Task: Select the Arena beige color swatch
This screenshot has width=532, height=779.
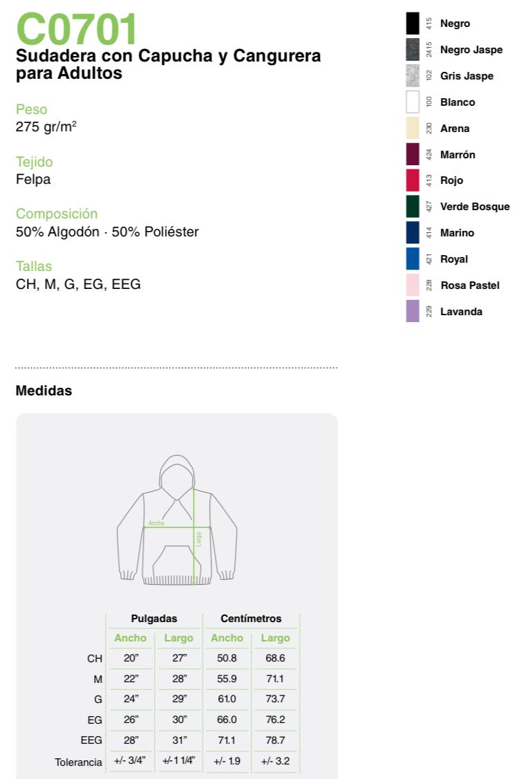Action: [412, 129]
